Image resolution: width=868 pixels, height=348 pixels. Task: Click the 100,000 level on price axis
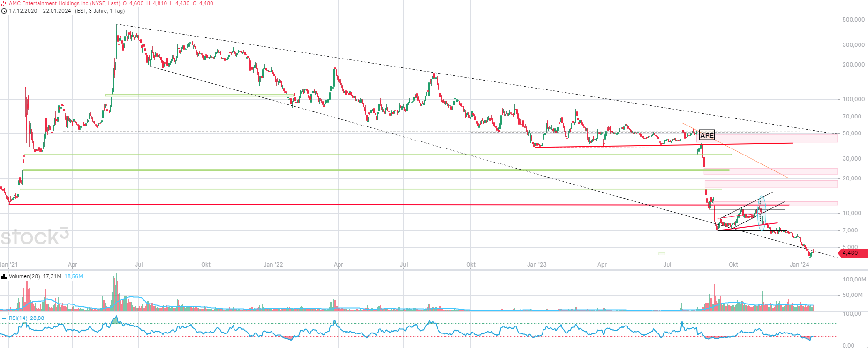coord(853,99)
